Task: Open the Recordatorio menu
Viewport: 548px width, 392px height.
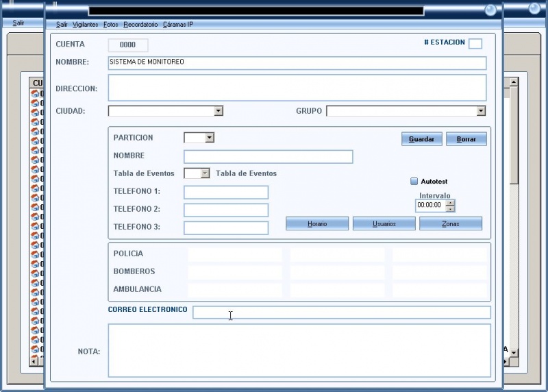Action: tap(140, 25)
